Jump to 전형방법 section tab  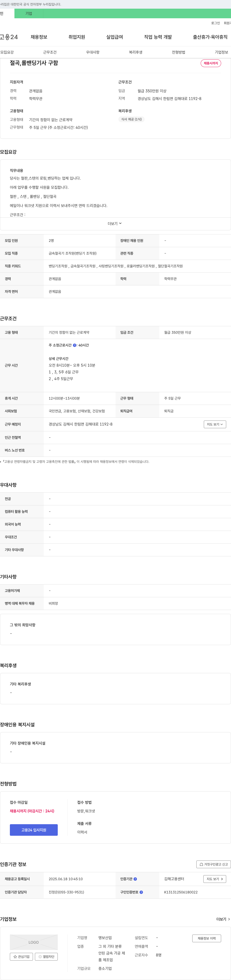pyautogui.click(x=179, y=52)
